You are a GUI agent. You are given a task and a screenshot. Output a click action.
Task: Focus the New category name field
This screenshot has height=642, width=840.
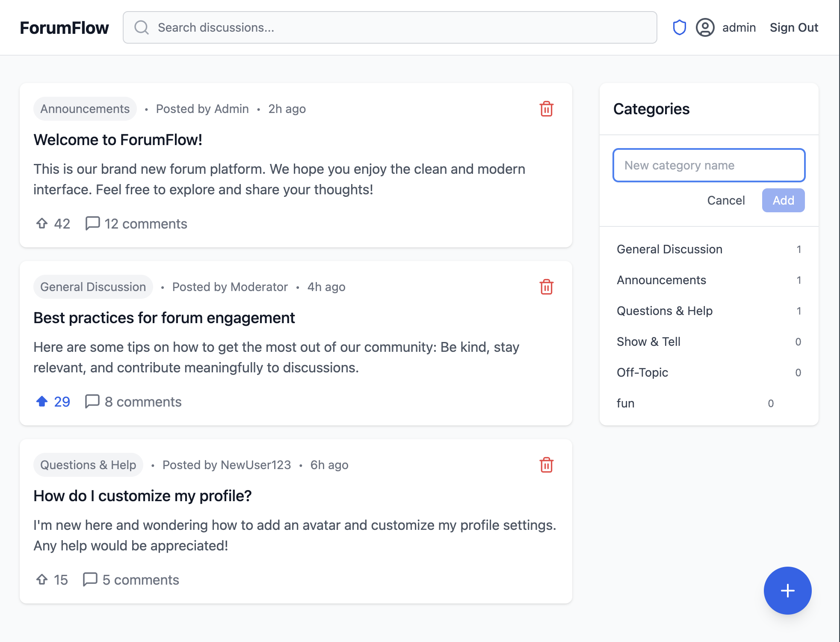709,165
